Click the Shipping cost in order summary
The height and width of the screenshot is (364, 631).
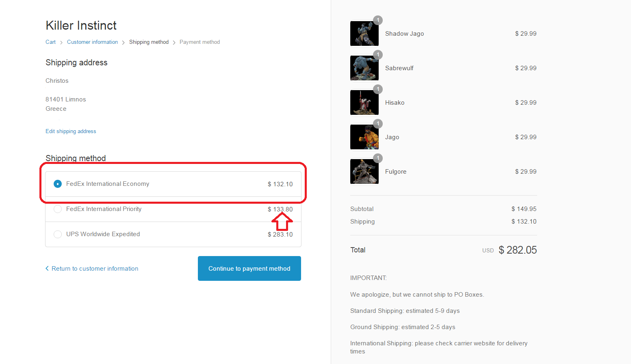[x=524, y=222]
